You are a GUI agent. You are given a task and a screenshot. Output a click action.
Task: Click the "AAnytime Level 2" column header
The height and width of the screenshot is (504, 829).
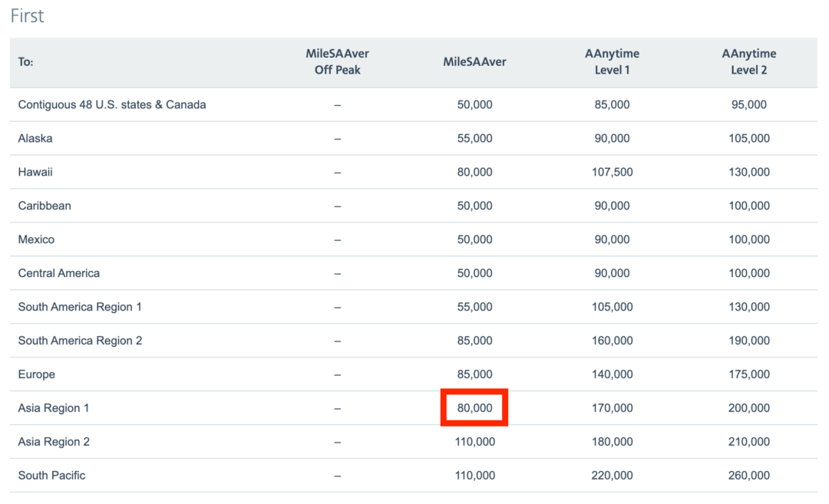click(x=748, y=62)
